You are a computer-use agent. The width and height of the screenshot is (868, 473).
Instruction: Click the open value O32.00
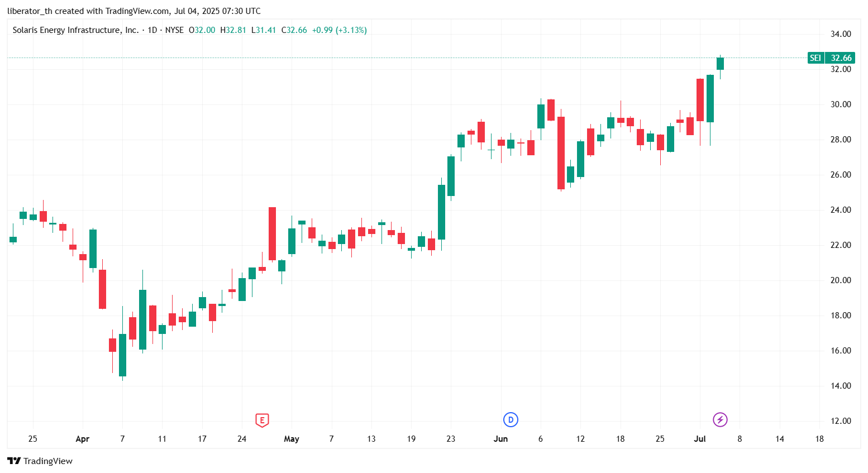coord(202,30)
